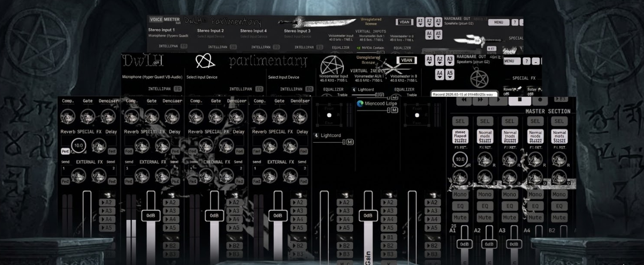The width and height of the screenshot is (644, 265).
Task: Open A1 hardware out dropdown in middle window
Action: click(x=429, y=60)
